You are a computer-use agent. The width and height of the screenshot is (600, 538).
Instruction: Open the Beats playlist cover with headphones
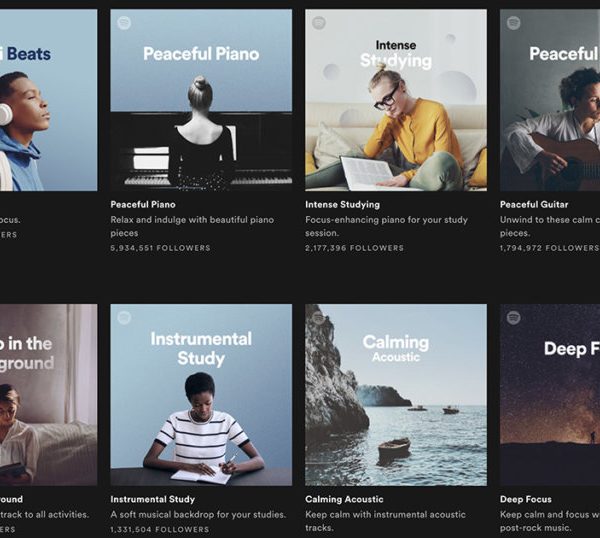[x=49, y=100]
